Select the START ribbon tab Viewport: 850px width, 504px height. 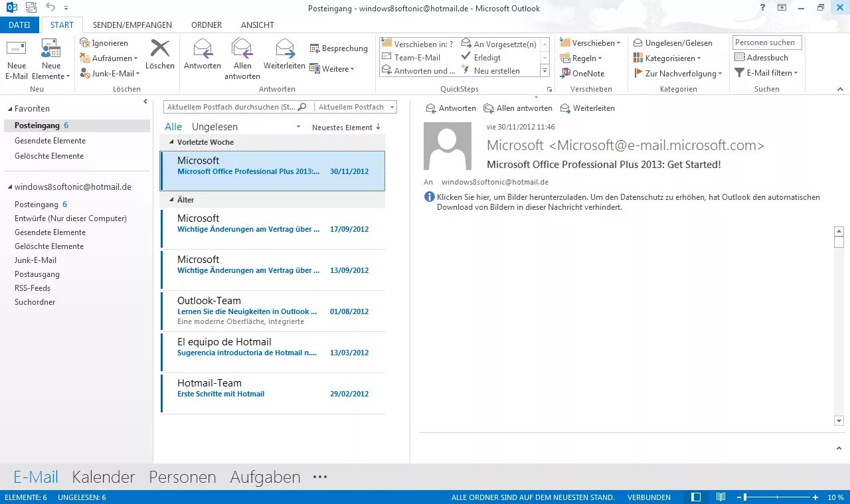(x=62, y=25)
